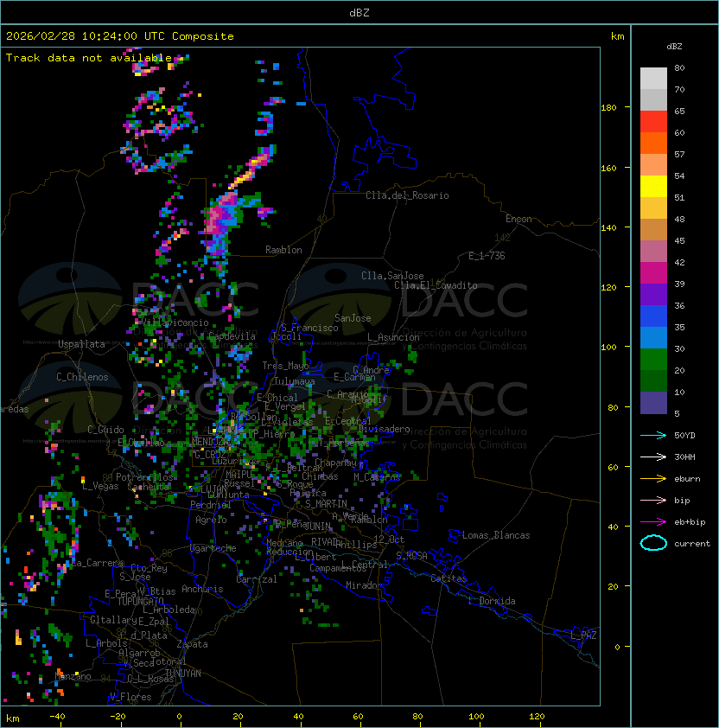Click the 'SanJose' map label

click(x=353, y=318)
